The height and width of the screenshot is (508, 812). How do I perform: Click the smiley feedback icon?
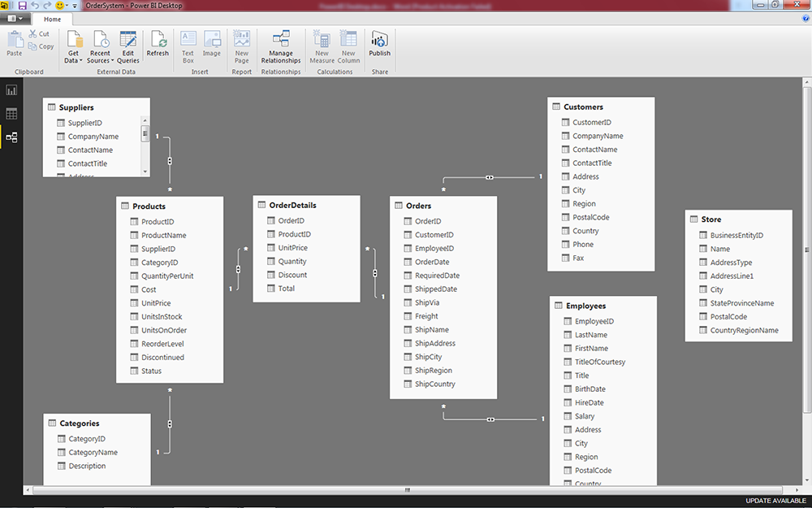click(59, 5)
